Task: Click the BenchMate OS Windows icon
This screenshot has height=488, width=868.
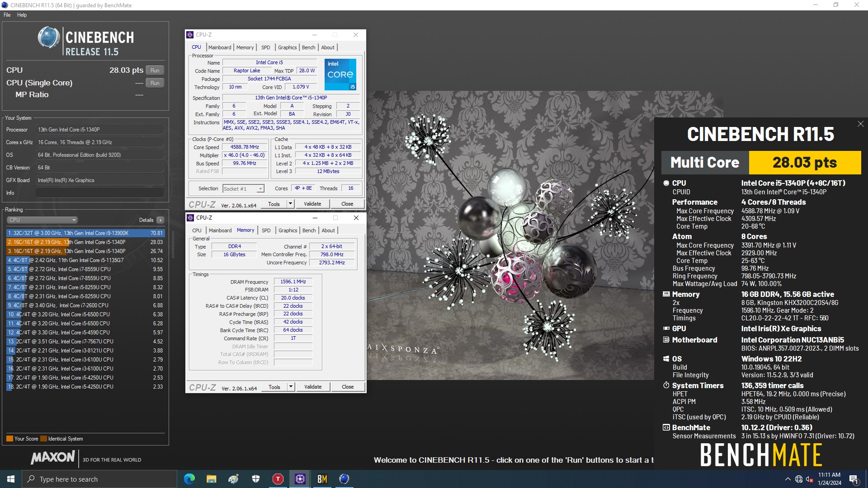Action: (666, 359)
